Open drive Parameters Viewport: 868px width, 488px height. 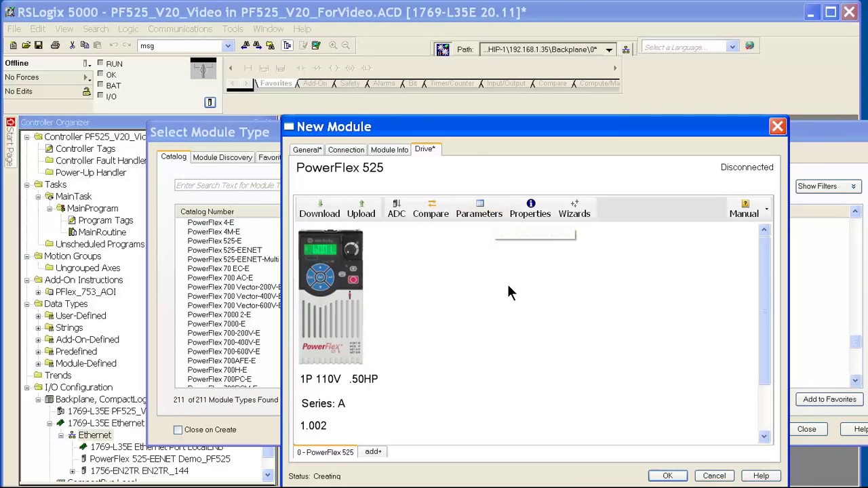479,209
